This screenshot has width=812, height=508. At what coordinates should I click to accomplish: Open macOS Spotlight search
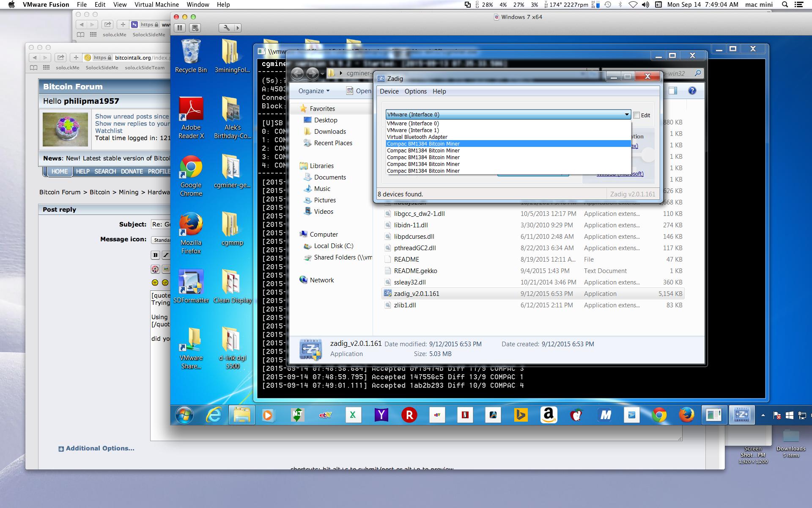[785, 5]
